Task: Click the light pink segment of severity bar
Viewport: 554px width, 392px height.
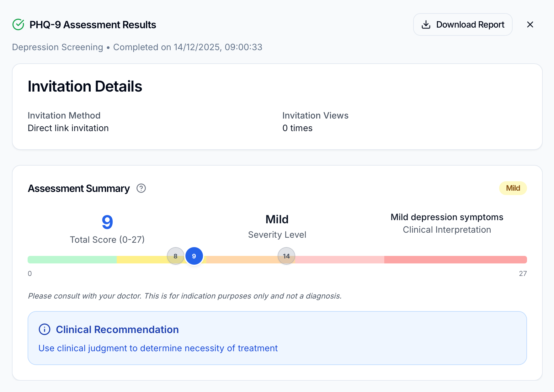Action: [339, 260]
